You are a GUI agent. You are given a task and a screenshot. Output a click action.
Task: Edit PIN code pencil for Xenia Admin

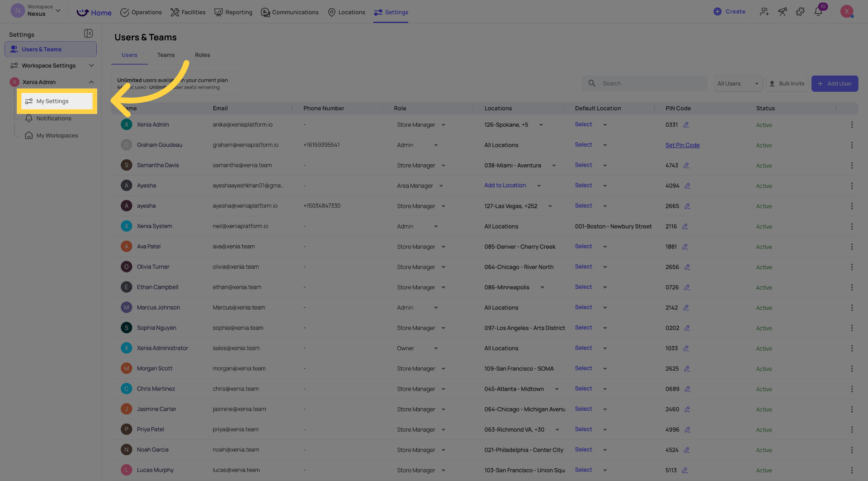click(x=686, y=125)
